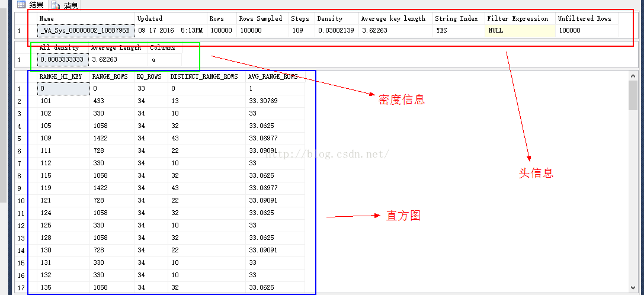Click the YES String Index cell
Screen dimensions: 644x295
tap(459, 30)
